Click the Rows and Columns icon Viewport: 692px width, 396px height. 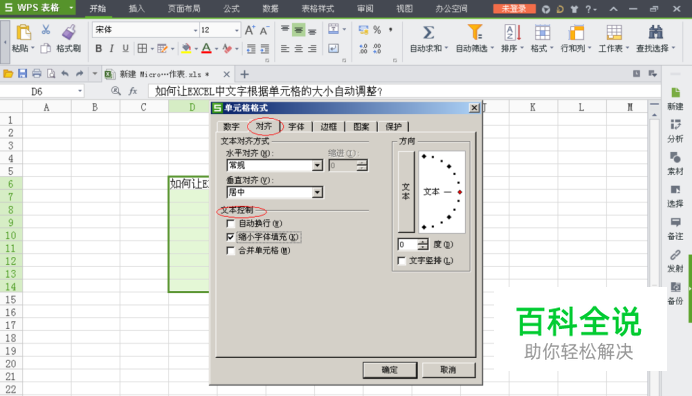(x=576, y=33)
